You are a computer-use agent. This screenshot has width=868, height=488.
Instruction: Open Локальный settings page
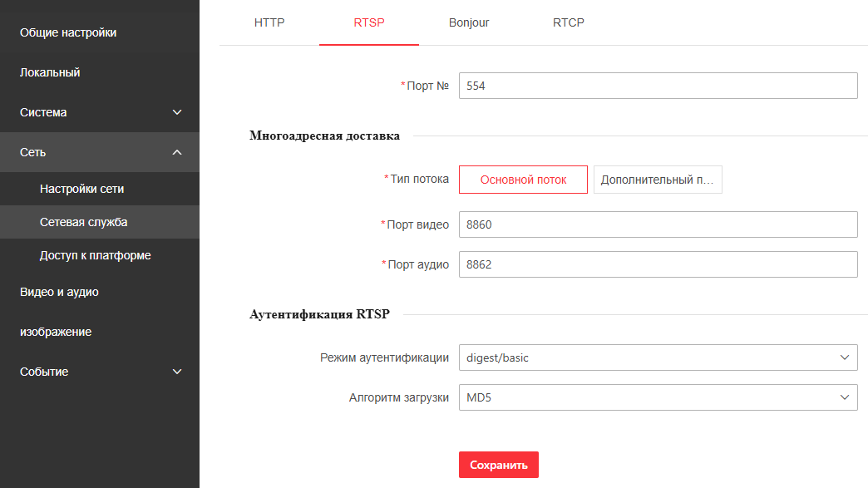50,72
